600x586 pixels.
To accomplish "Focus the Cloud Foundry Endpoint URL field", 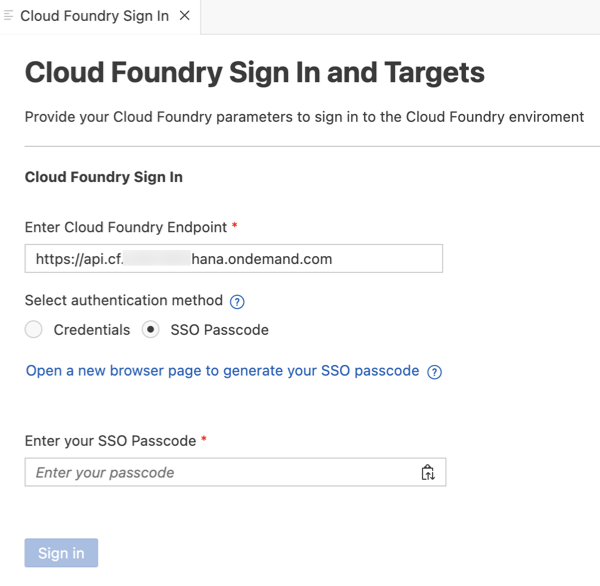I will point(234,258).
